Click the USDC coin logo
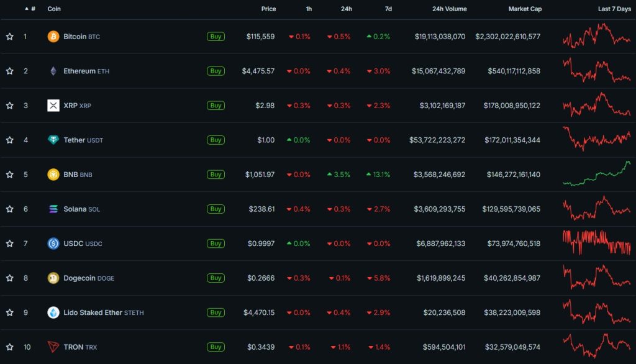636x364 pixels. tap(54, 243)
